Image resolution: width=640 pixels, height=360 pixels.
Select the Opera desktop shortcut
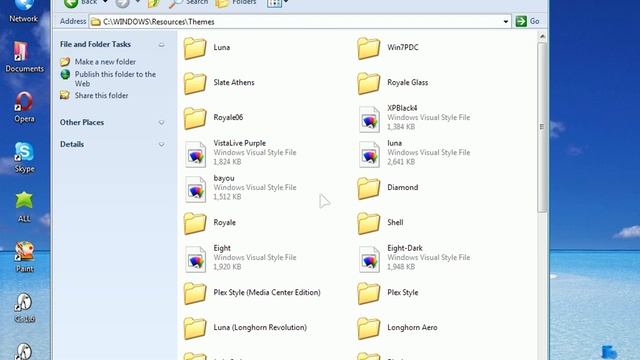(x=24, y=107)
